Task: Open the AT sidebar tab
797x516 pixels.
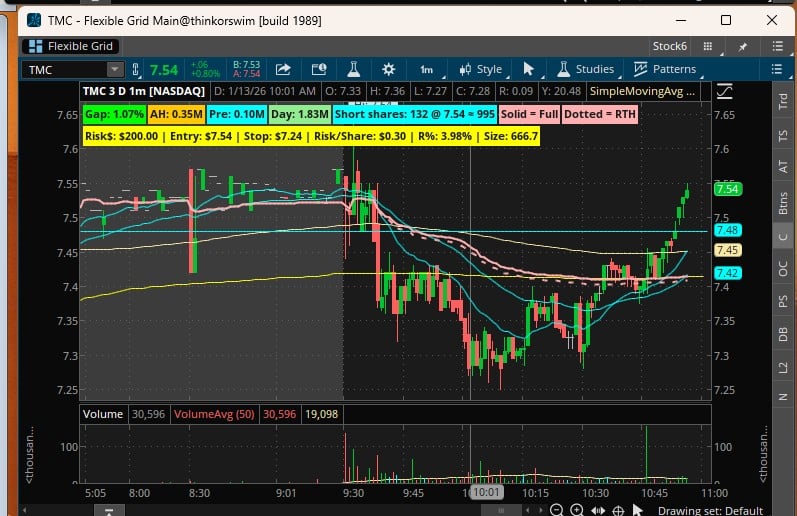Action: pyautogui.click(x=783, y=166)
